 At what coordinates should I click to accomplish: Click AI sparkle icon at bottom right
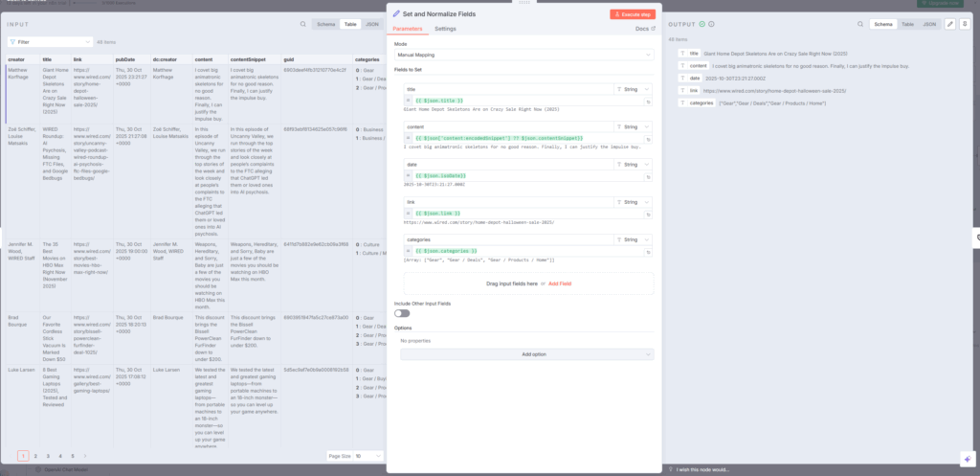[x=967, y=458]
